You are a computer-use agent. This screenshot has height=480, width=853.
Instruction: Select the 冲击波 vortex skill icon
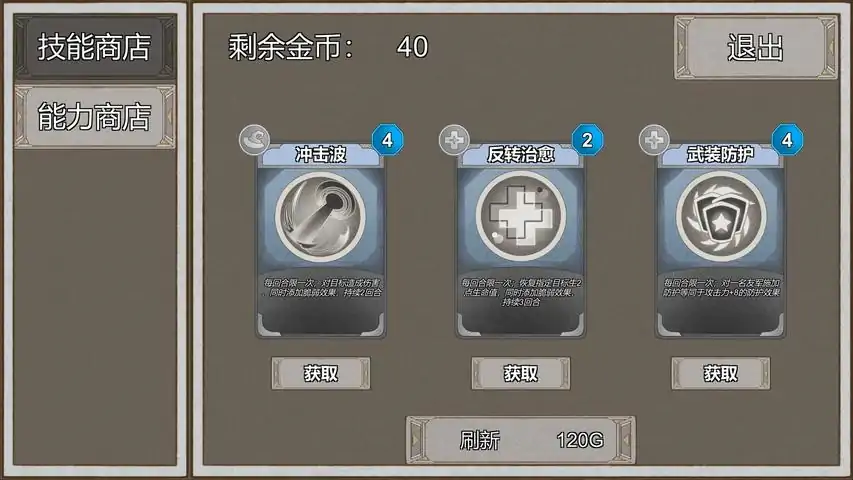point(320,217)
